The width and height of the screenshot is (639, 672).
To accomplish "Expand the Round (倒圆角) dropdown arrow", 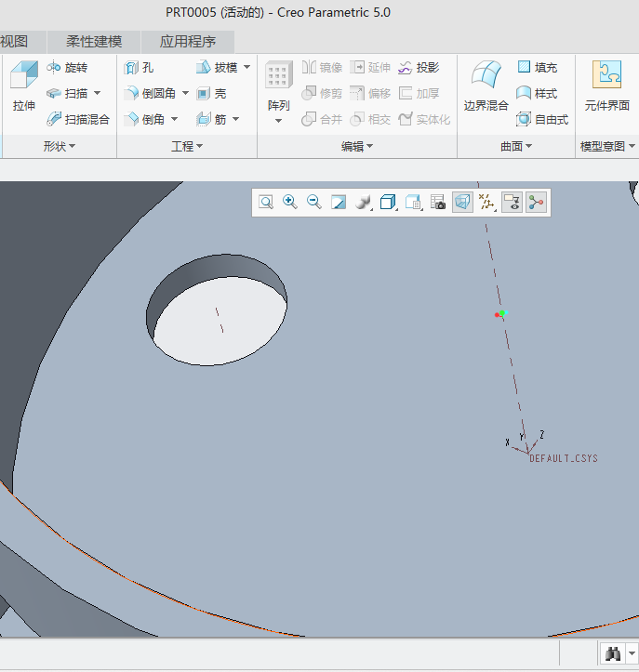I will pos(185,94).
